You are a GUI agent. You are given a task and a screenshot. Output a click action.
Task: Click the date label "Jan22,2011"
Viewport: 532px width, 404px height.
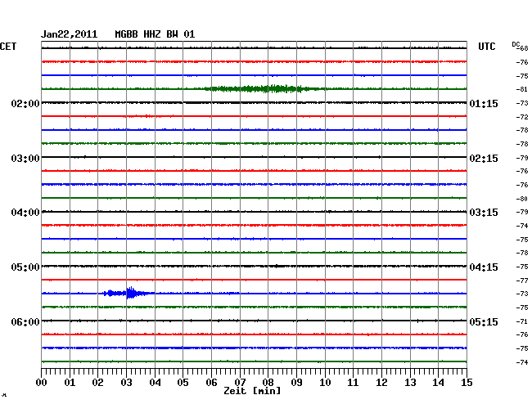pyautogui.click(x=70, y=34)
